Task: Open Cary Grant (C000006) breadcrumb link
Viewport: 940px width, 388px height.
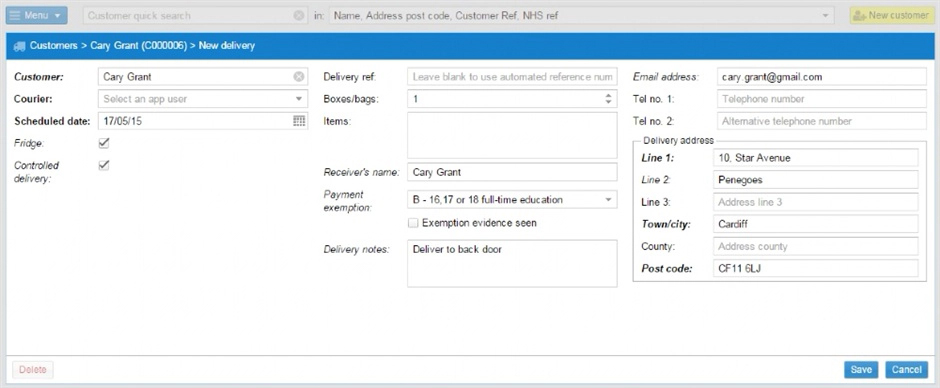Action: tap(138, 46)
